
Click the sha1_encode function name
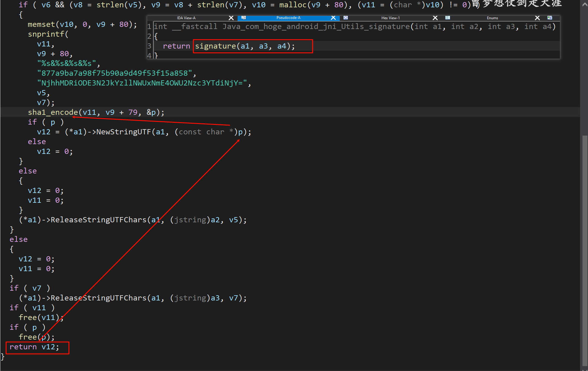click(x=53, y=112)
